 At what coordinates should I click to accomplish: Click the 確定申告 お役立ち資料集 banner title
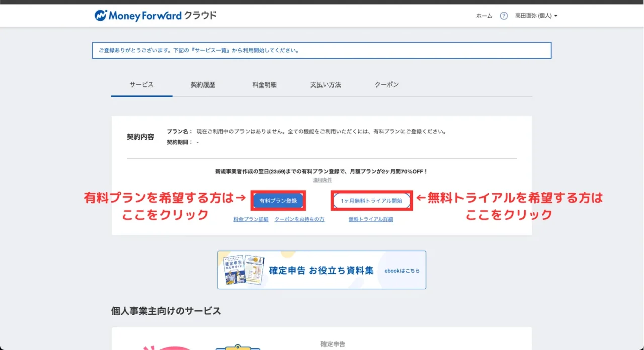(321, 271)
